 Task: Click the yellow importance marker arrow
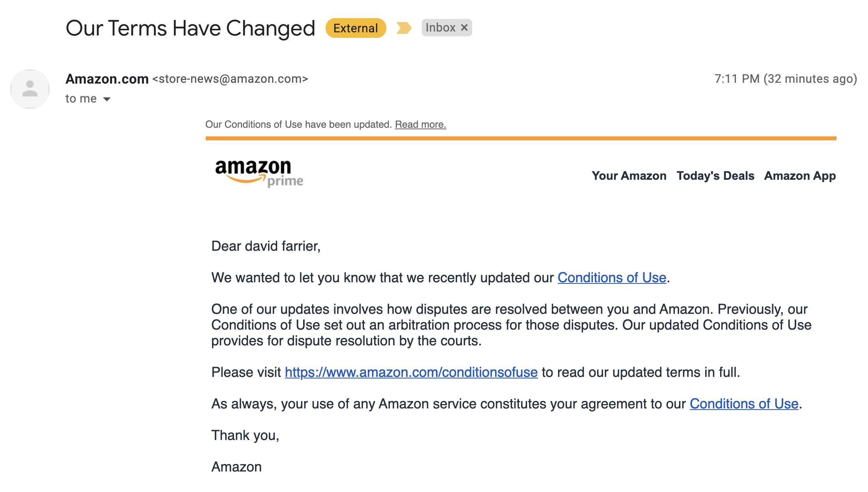(x=404, y=28)
